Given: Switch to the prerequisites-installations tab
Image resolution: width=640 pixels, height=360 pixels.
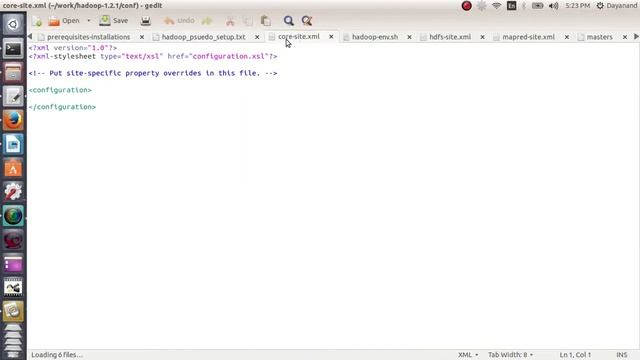Looking at the screenshot, I should [88, 37].
